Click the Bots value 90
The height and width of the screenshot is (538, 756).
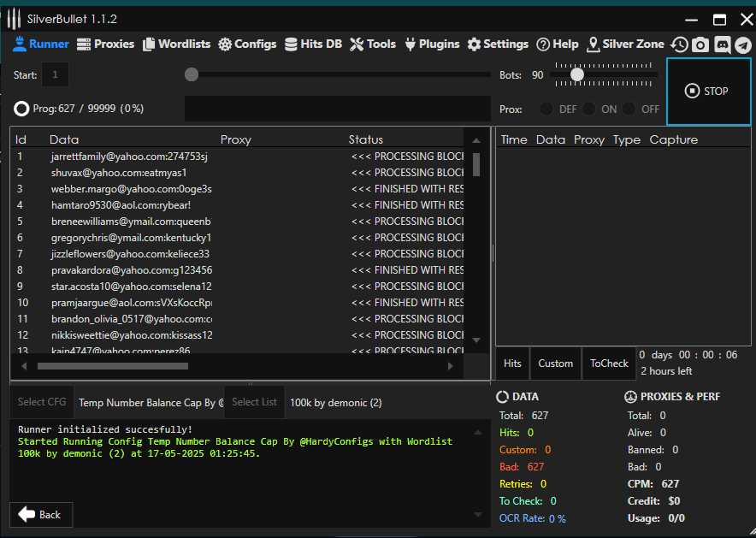pyautogui.click(x=538, y=75)
